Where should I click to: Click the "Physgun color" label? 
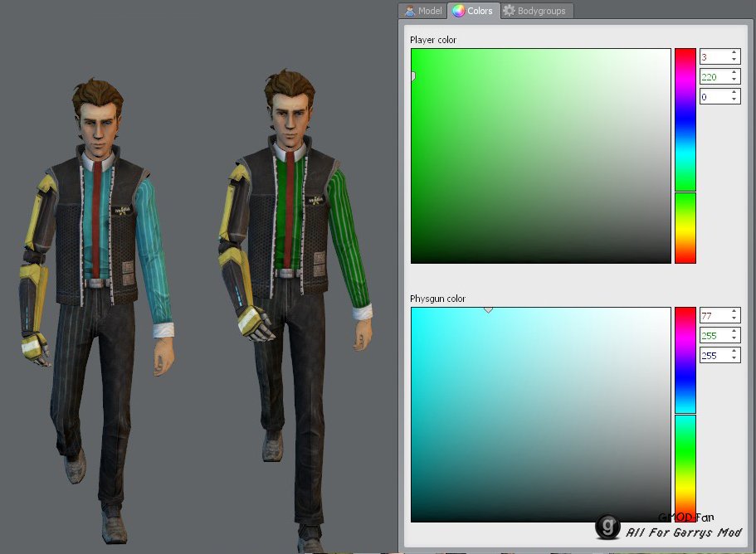click(437, 299)
